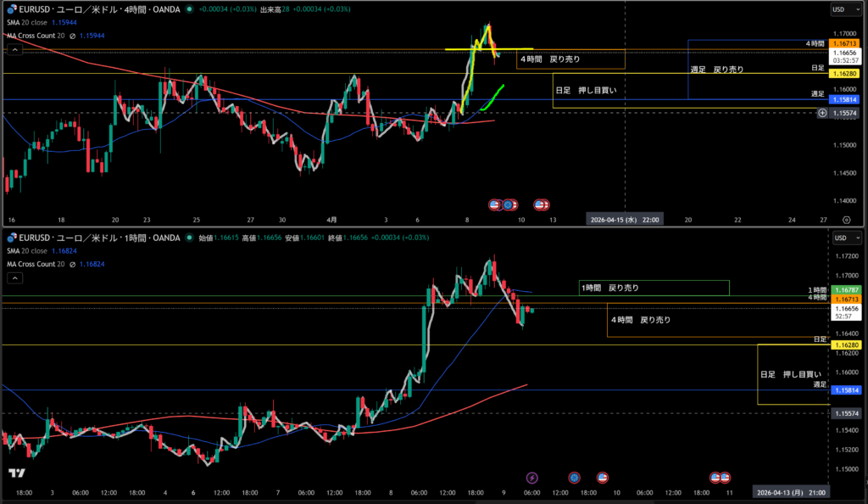Viewport: 868px width, 504px height.
Task: Open the US flag event on the bottom chart near 10
Action: (x=602, y=478)
